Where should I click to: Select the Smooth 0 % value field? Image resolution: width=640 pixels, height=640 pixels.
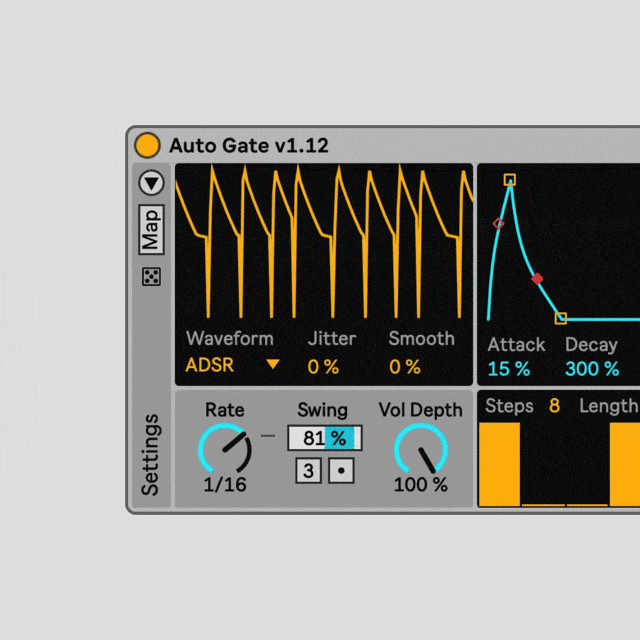405,367
